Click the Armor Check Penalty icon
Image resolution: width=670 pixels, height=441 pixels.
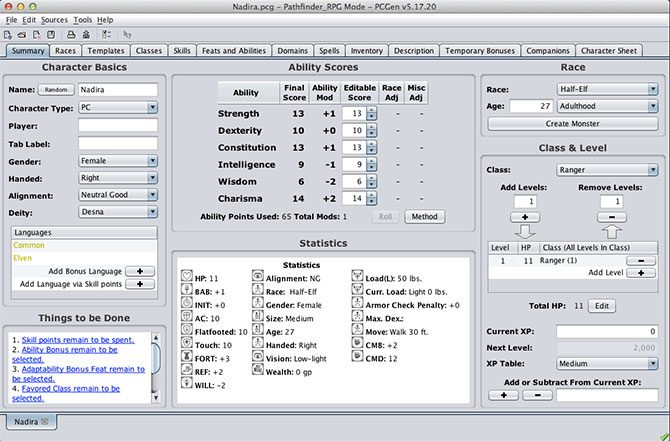click(357, 303)
